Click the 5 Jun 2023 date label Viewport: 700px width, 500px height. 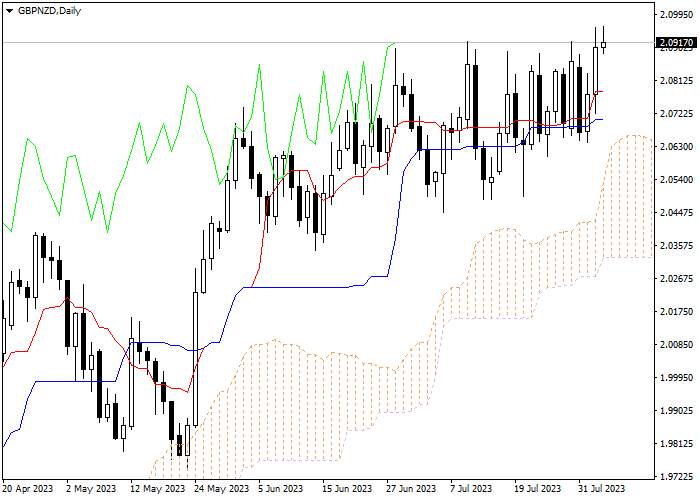point(283,488)
